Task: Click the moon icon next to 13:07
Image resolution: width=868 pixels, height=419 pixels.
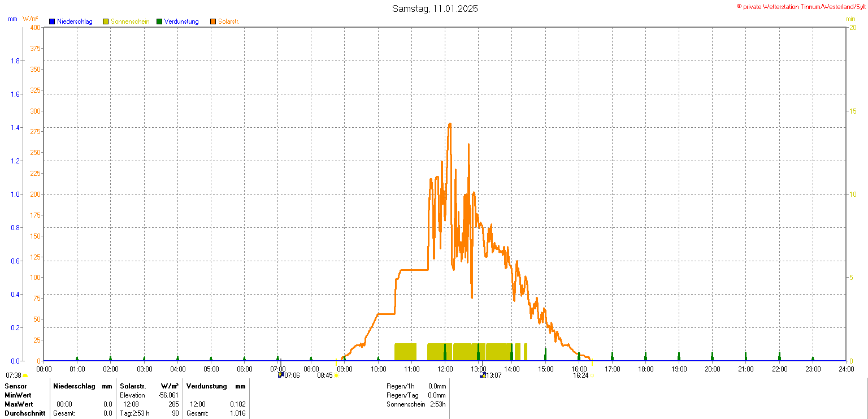Action: pyautogui.click(x=482, y=375)
